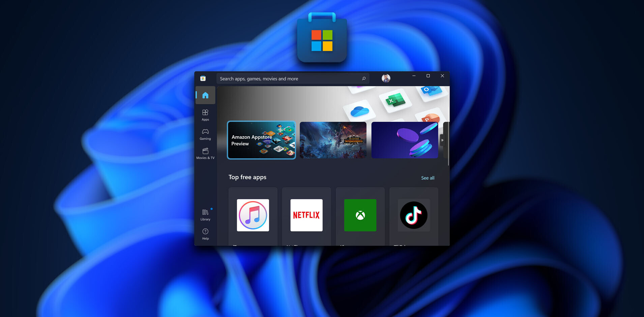Image resolution: width=644 pixels, height=317 pixels.
Task: Select the Amazon Appstore Preview banner
Action: tap(261, 140)
